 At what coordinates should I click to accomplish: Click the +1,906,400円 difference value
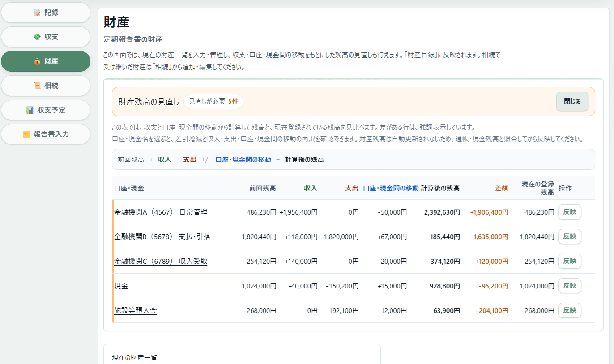[x=489, y=212]
